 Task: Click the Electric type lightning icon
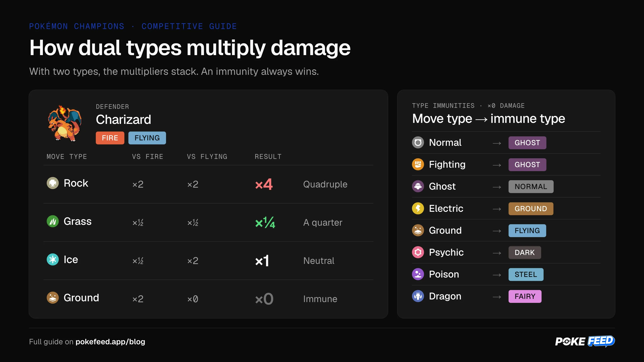pyautogui.click(x=418, y=208)
